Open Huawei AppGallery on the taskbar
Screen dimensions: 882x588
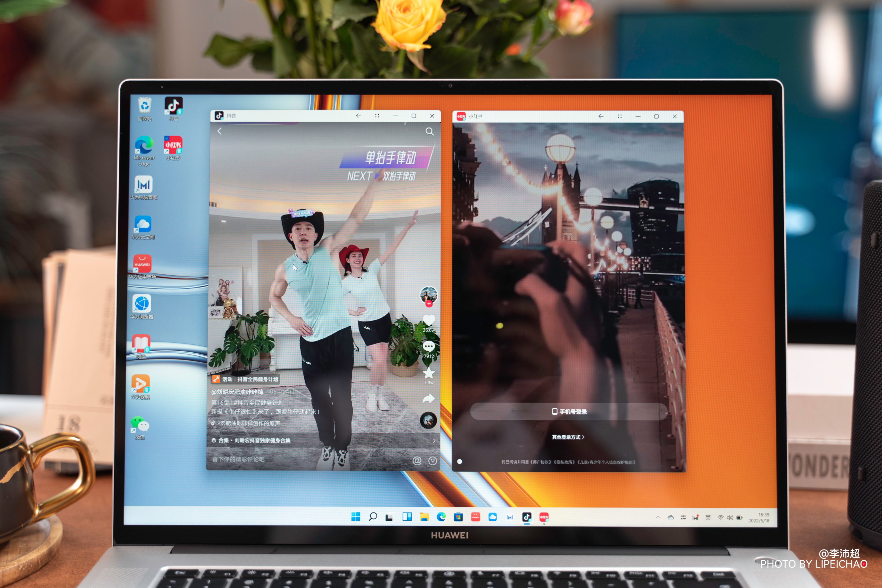pos(475,517)
